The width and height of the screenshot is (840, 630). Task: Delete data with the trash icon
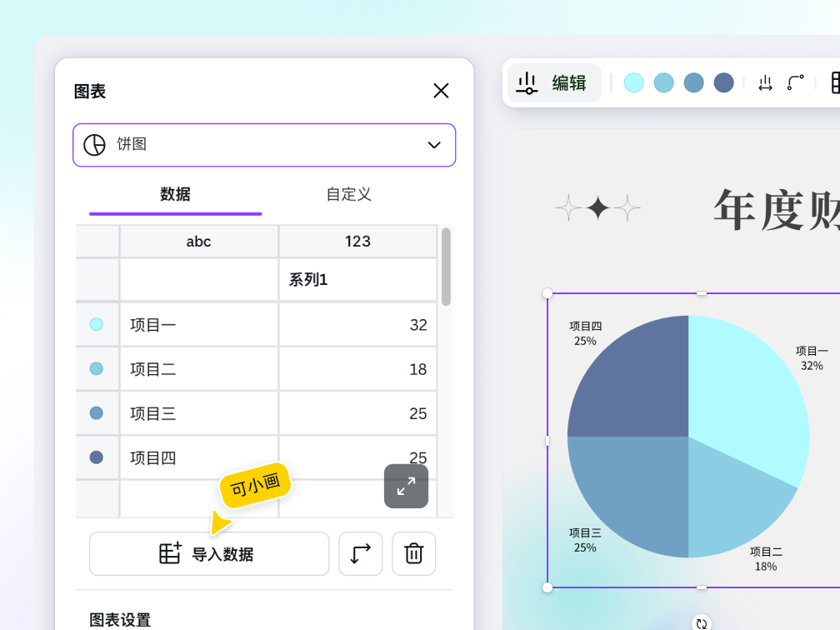tap(413, 554)
